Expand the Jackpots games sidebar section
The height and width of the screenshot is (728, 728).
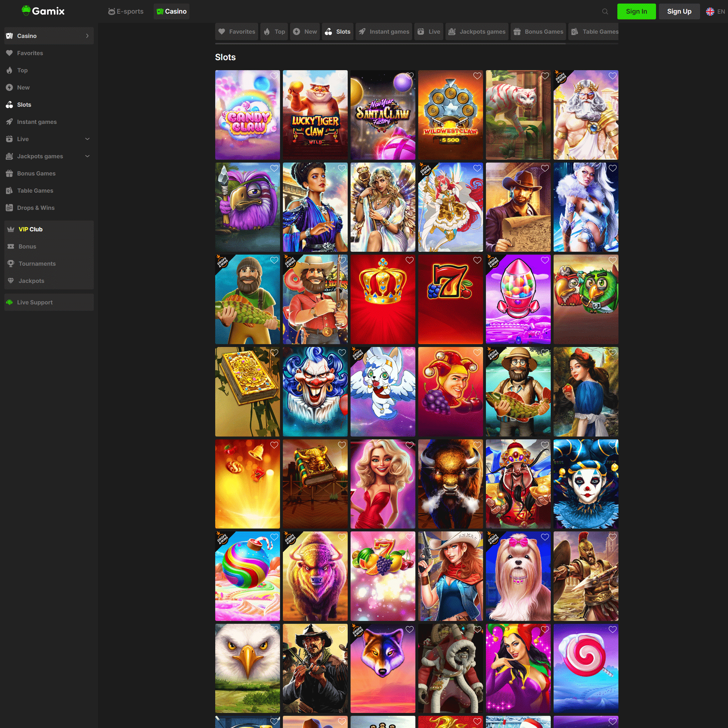pos(87,156)
